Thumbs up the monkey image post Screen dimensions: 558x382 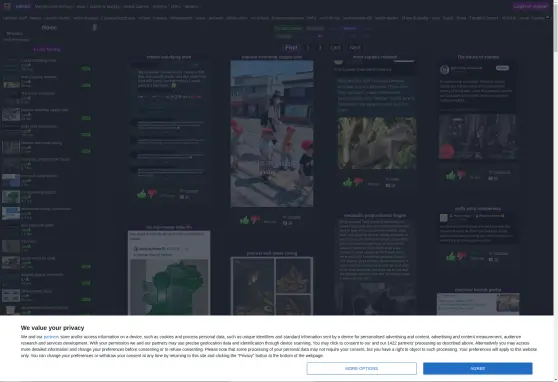(x=347, y=182)
